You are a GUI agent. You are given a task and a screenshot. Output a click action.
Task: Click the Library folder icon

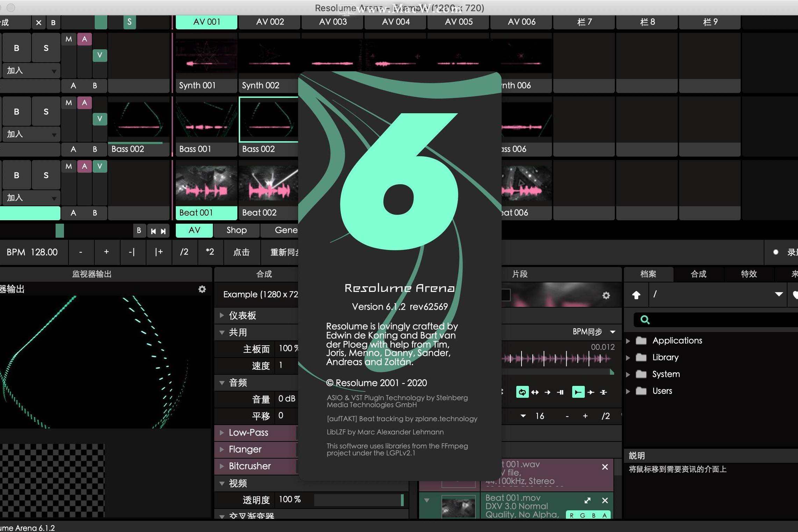(x=641, y=357)
